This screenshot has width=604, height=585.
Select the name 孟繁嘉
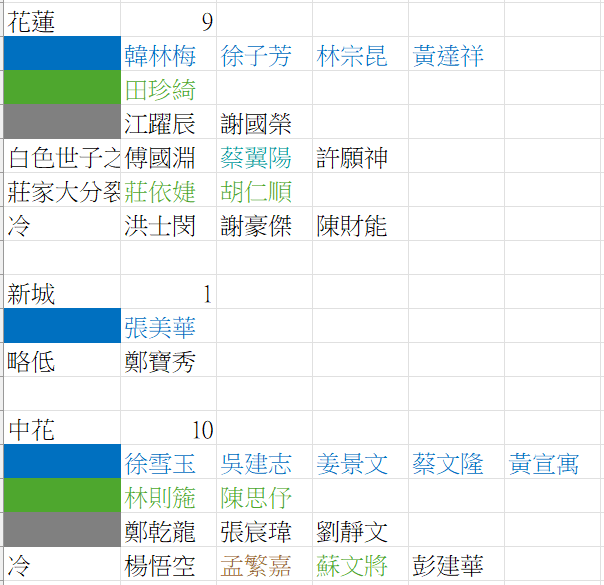point(256,566)
